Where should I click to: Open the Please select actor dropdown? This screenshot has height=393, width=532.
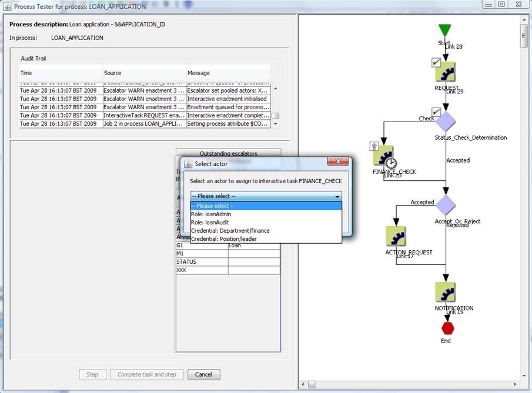266,196
